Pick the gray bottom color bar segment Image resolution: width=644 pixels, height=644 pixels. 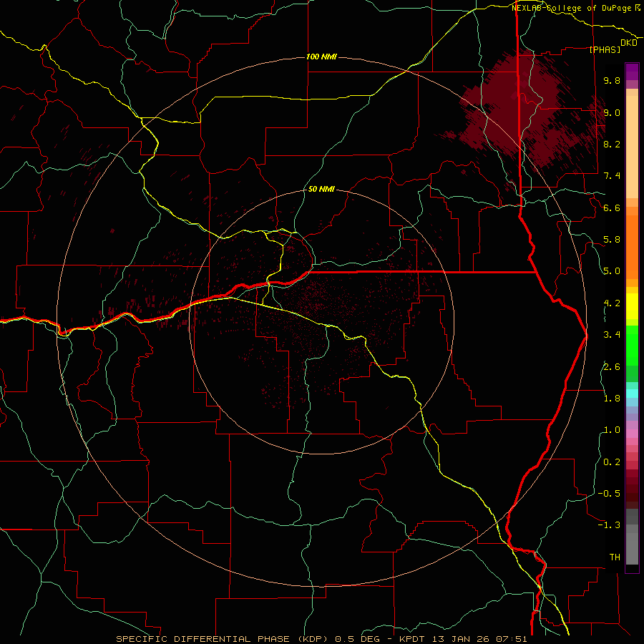(632, 549)
